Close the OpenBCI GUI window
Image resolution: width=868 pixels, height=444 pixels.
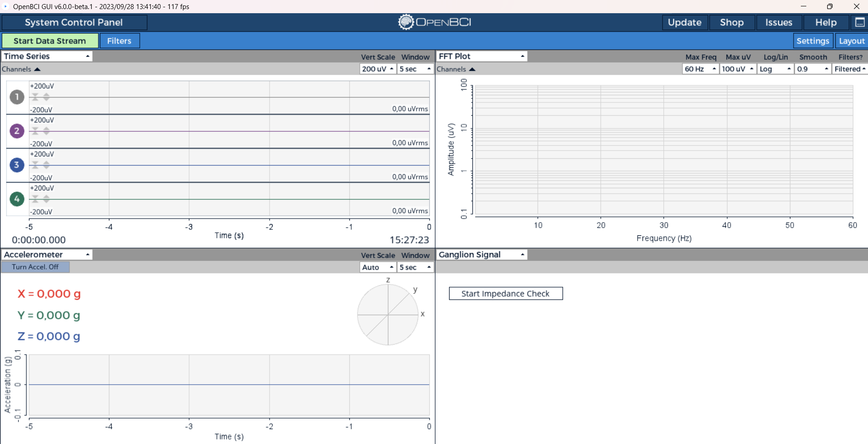coord(856,6)
